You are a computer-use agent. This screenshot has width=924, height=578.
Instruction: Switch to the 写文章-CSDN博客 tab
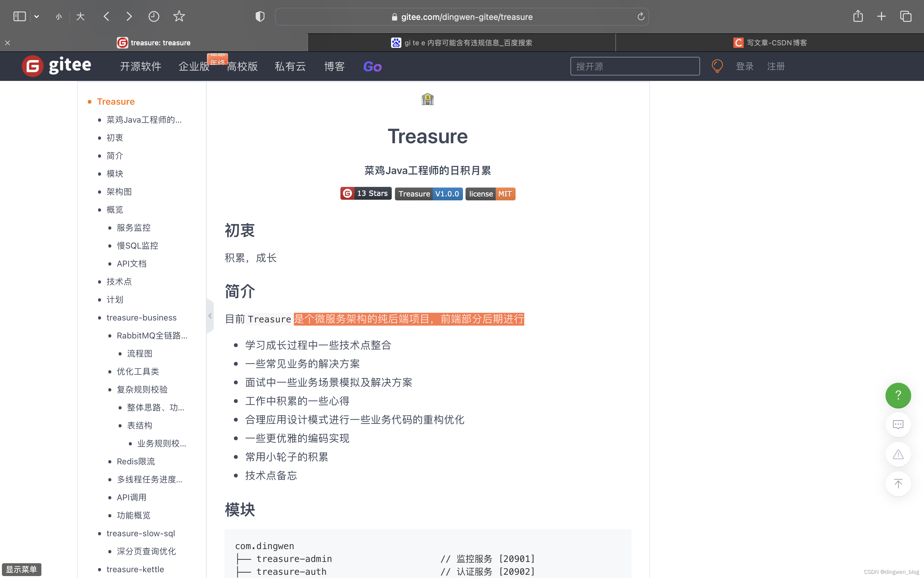[770, 43]
